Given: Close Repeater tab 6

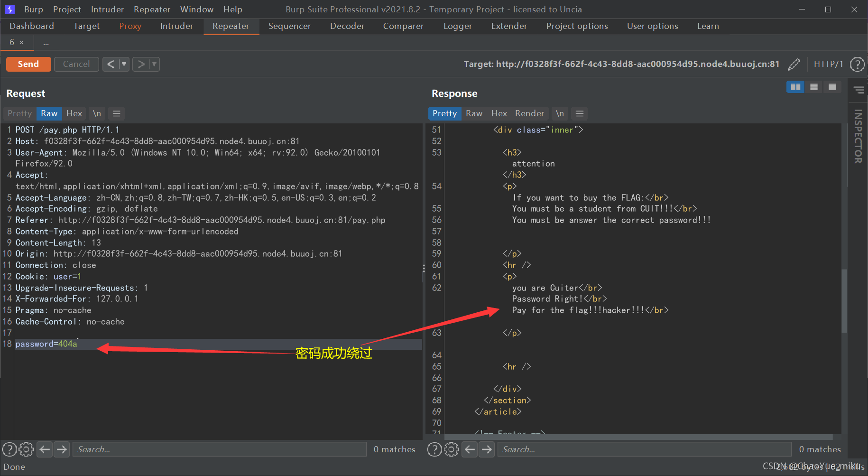Looking at the screenshot, I should pos(22,43).
